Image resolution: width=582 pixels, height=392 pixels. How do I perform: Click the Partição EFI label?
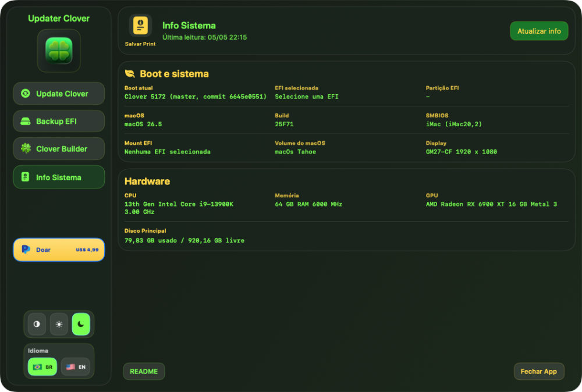442,88
